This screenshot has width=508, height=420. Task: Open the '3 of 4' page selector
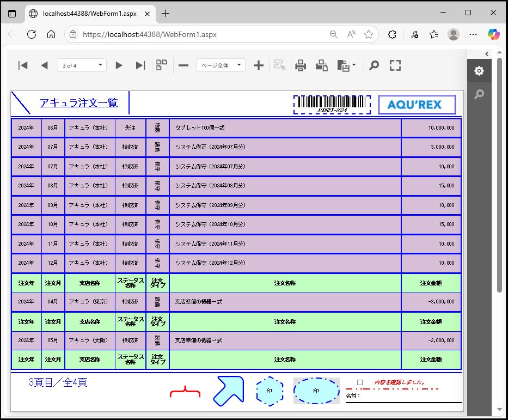coord(82,65)
